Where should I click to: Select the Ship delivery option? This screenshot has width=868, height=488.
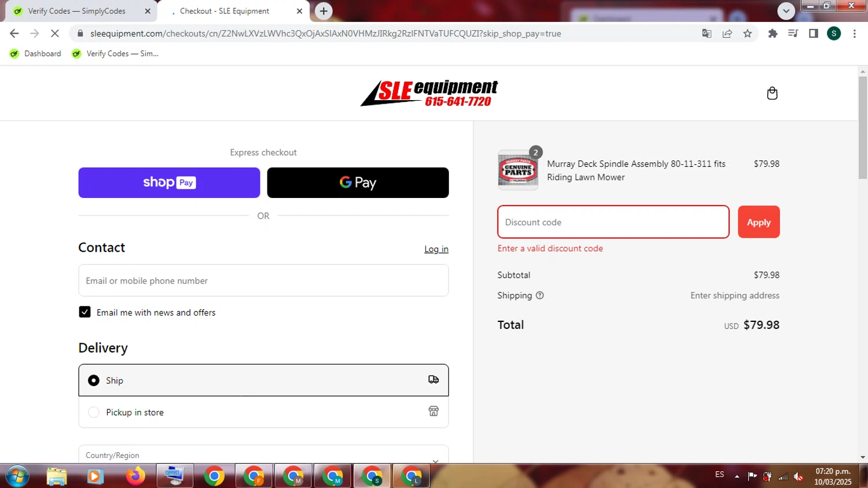(263, 380)
